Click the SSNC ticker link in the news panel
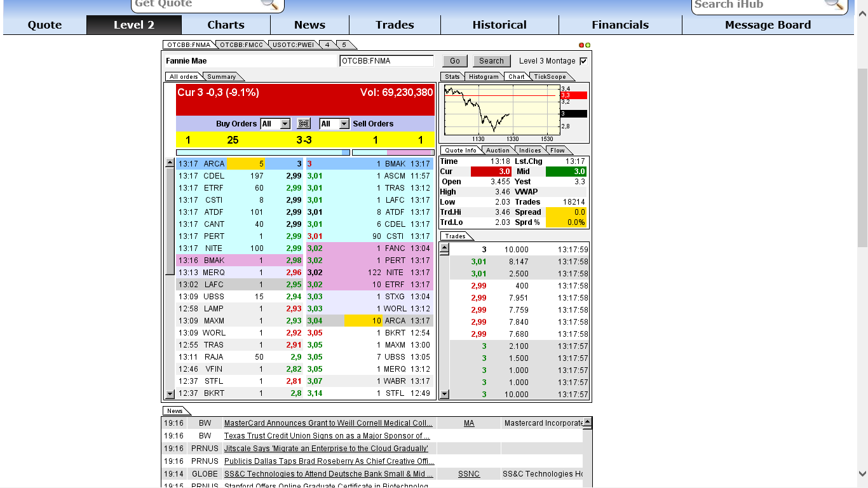The width and height of the screenshot is (868, 488). [470, 473]
